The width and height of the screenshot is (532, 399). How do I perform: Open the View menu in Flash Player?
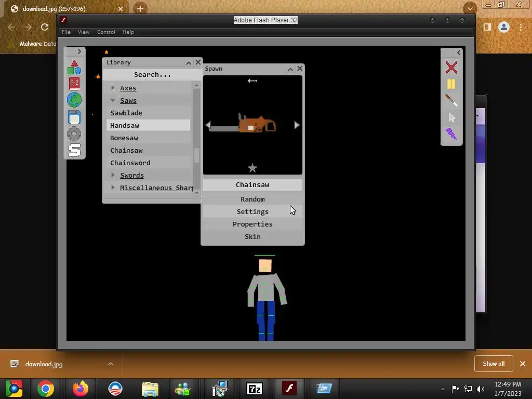click(84, 32)
